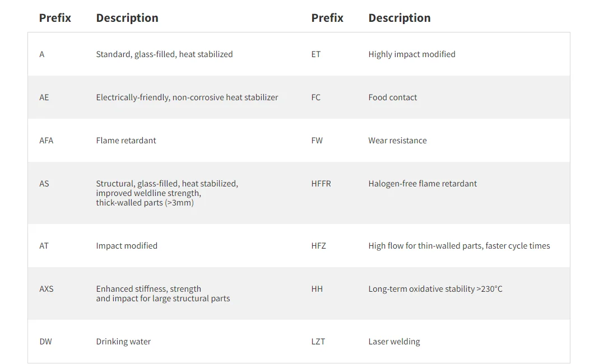
Task: Click the 'Drinking water' description
Action: [x=123, y=342]
